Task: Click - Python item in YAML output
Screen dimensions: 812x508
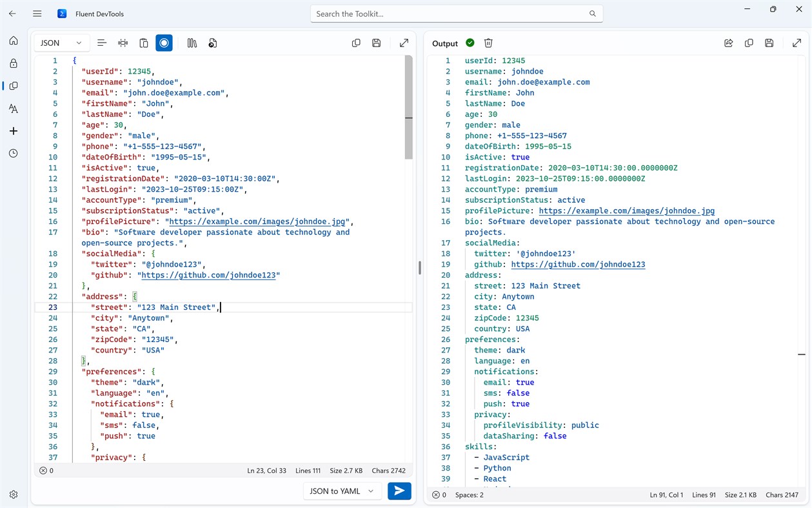Action: tap(493, 468)
